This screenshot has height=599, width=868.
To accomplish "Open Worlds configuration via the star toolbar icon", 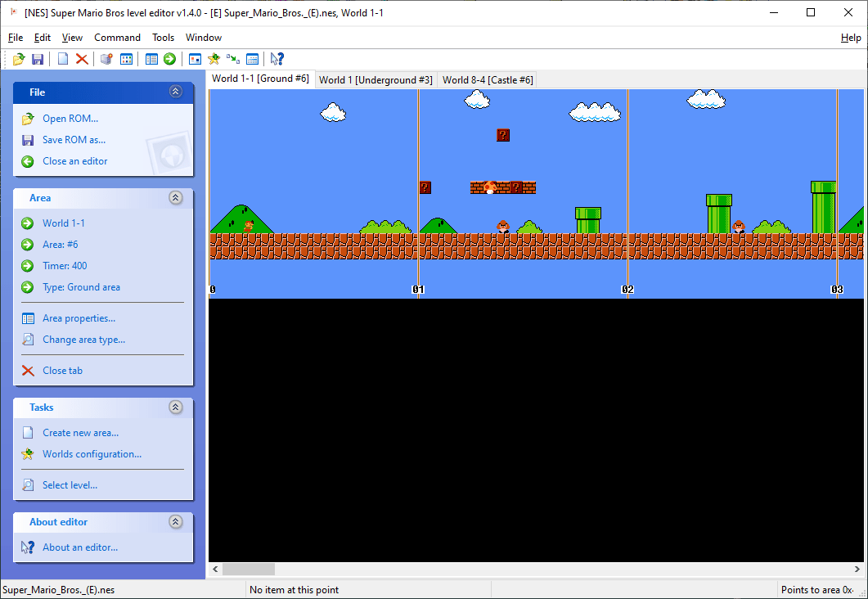I will tap(212, 59).
